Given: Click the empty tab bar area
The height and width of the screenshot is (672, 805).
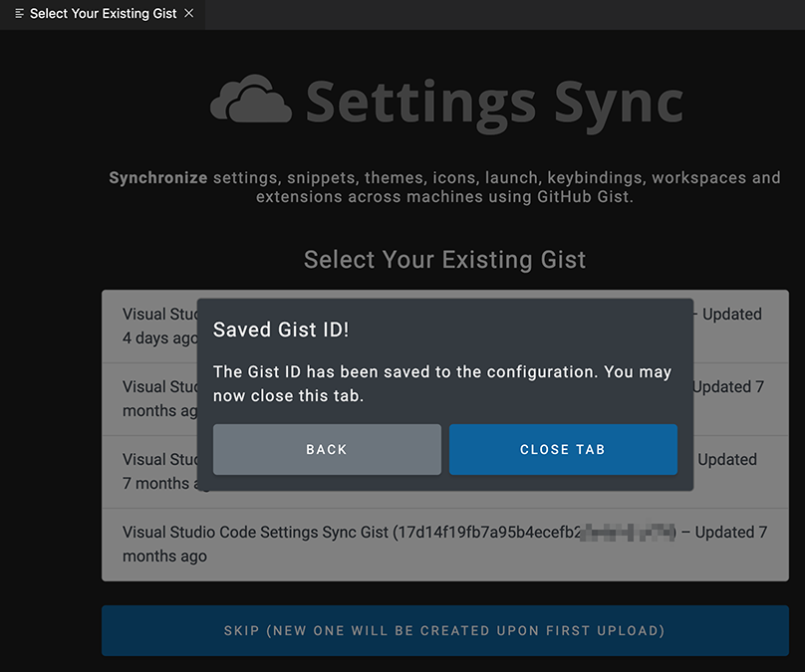Looking at the screenshot, I should pyautogui.click(x=498, y=14).
